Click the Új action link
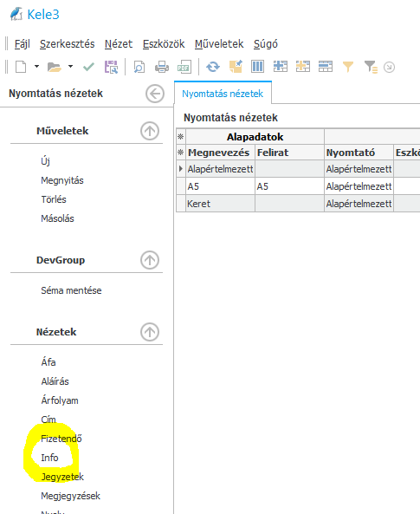 (46, 161)
